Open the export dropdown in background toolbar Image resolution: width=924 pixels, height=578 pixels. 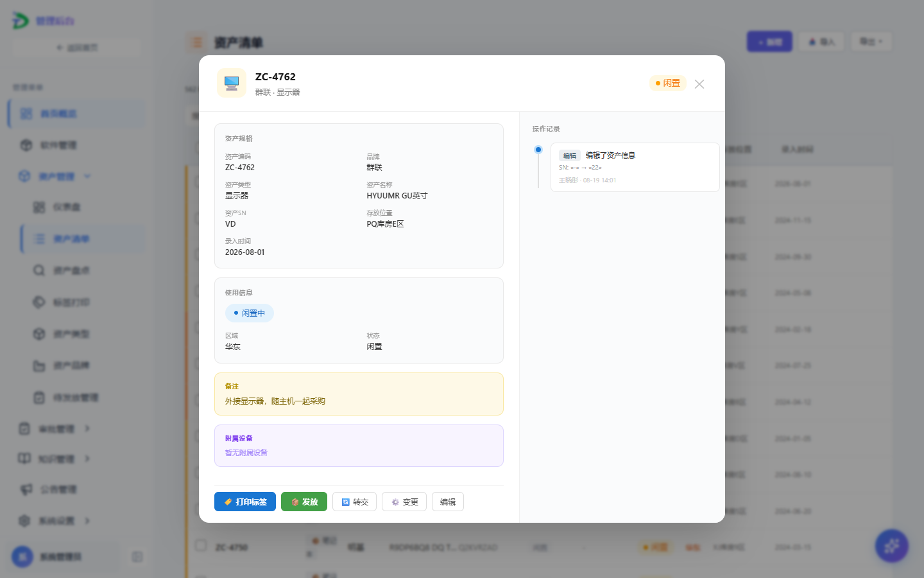tap(871, 42)
